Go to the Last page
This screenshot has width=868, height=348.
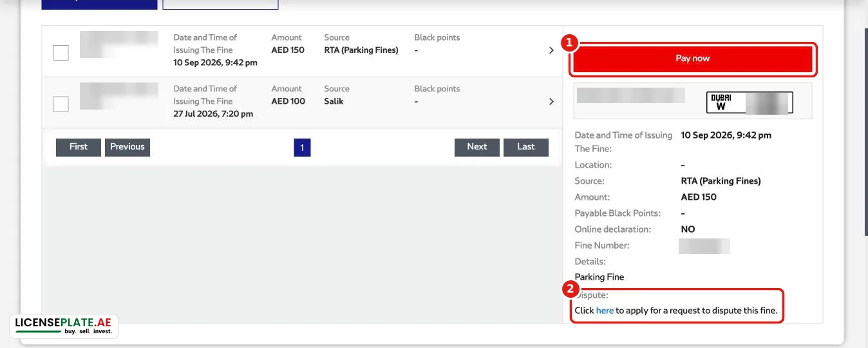(526, 147)
